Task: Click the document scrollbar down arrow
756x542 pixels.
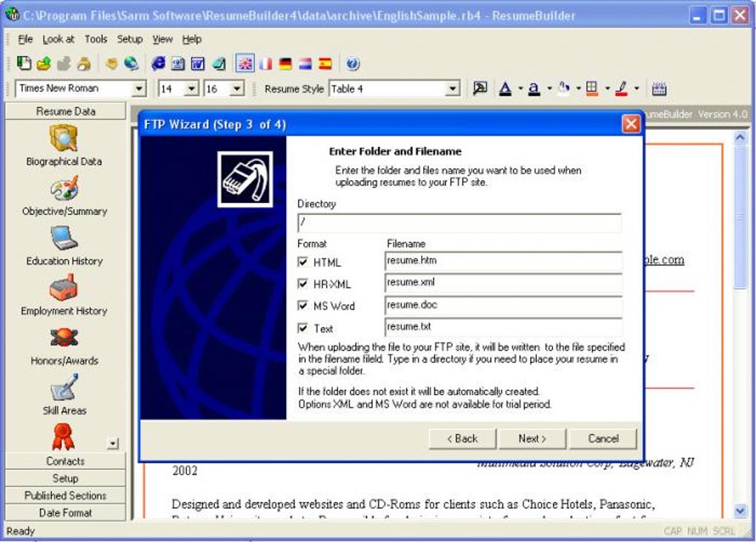Action: [740, 510]
